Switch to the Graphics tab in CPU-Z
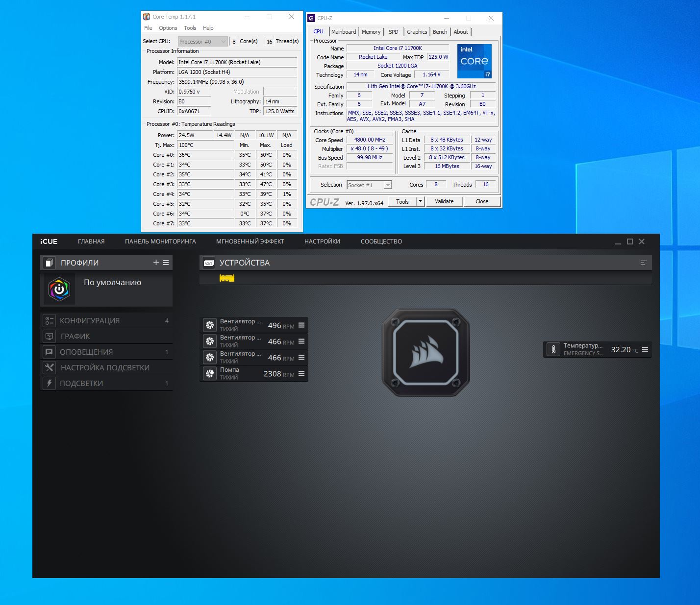The width and height of the screenshot is (700, 605). 417,32
